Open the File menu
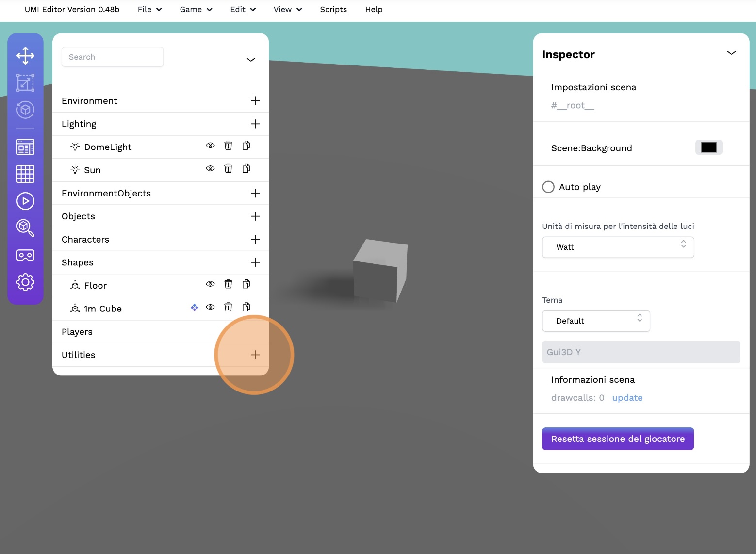 tap(149, 10)
